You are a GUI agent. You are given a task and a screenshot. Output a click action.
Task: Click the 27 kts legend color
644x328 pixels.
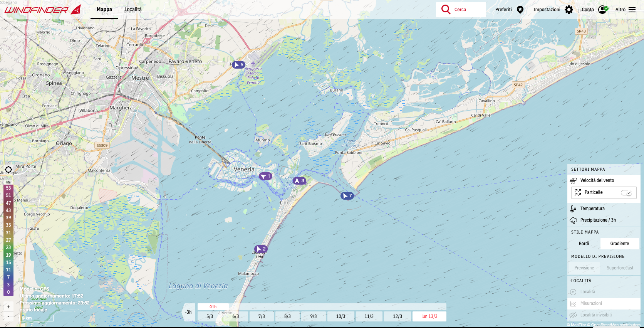coord(8,240)
